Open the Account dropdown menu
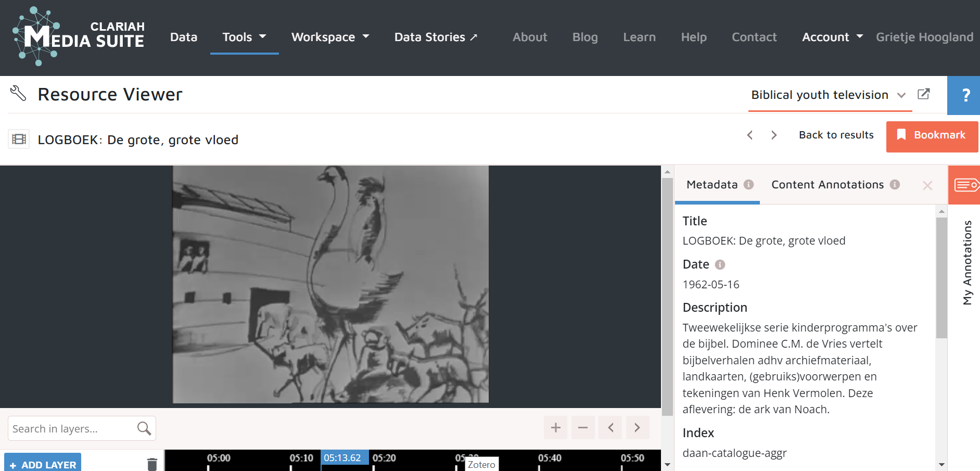Image resolution: width=980 pixels, height=471 pixels. pyautogui.click(x=832, y=37)
